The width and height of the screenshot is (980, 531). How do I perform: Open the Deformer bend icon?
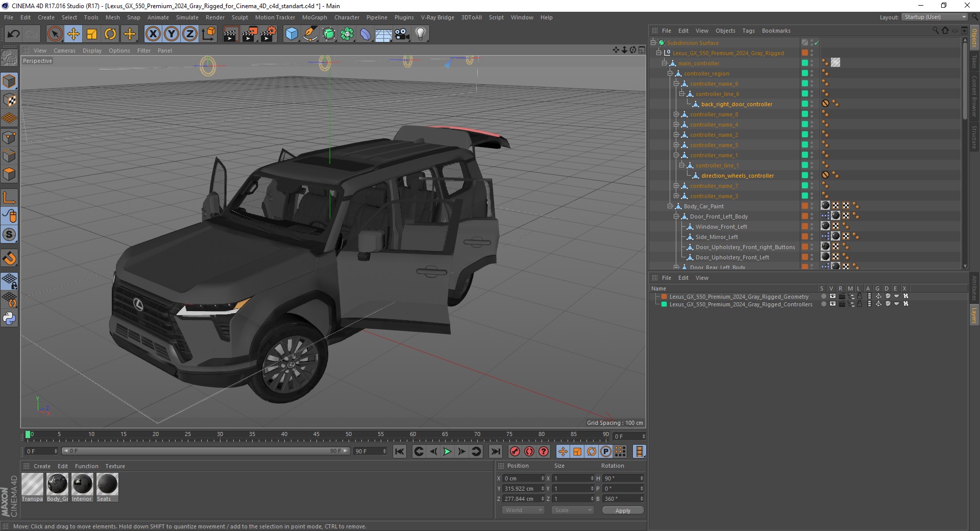point(365,34)
